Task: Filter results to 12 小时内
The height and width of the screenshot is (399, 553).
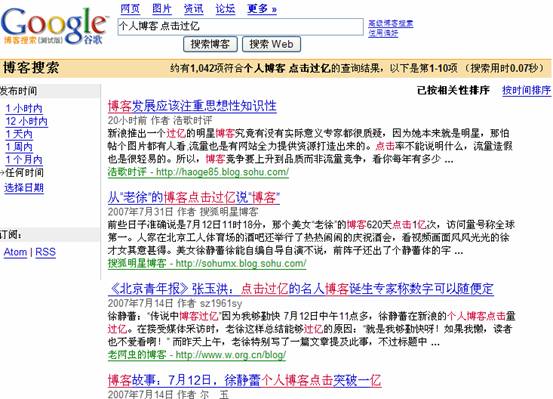Action: (x=26, y=121)
